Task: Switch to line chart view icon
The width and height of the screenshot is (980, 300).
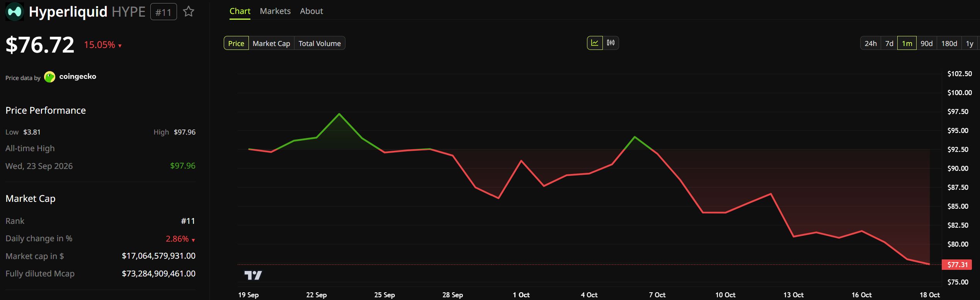Action: (x=595, y=43)
